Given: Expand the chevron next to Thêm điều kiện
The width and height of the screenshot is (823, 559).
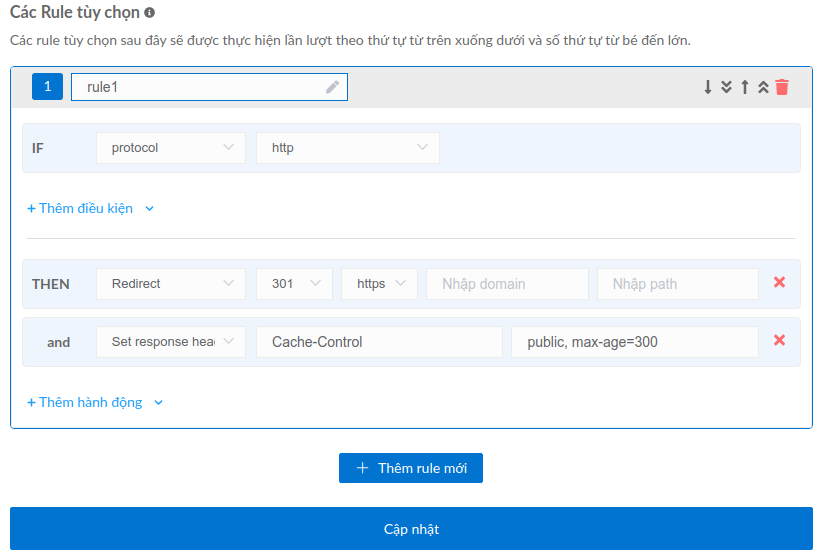Looking at the screenshot, I should (150, 209).
